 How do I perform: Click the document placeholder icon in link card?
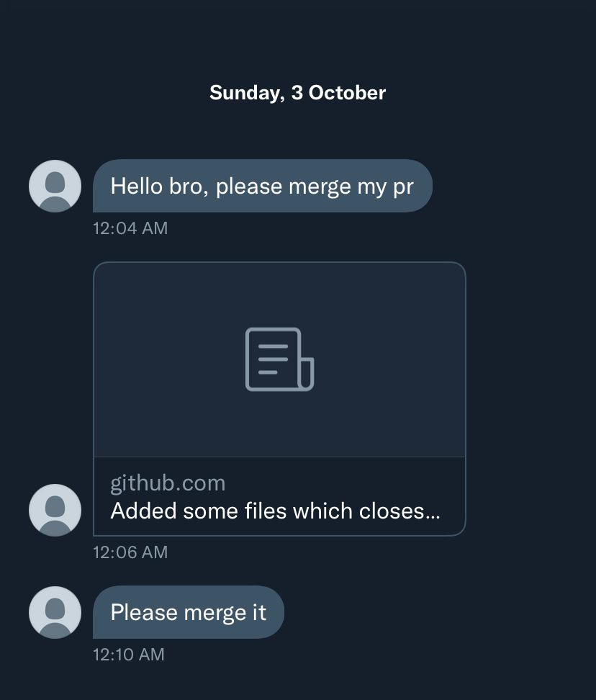pos(280,359)
